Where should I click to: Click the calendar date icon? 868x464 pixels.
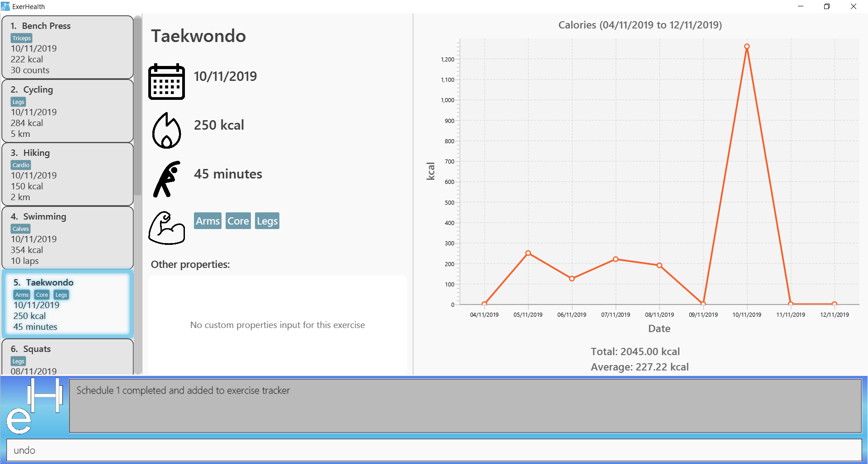coord(166,81)
